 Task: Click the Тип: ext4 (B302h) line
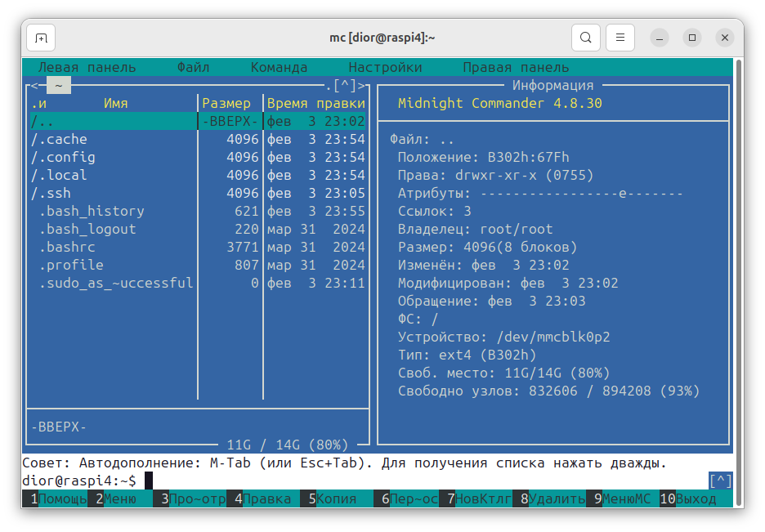pos(467,355)
